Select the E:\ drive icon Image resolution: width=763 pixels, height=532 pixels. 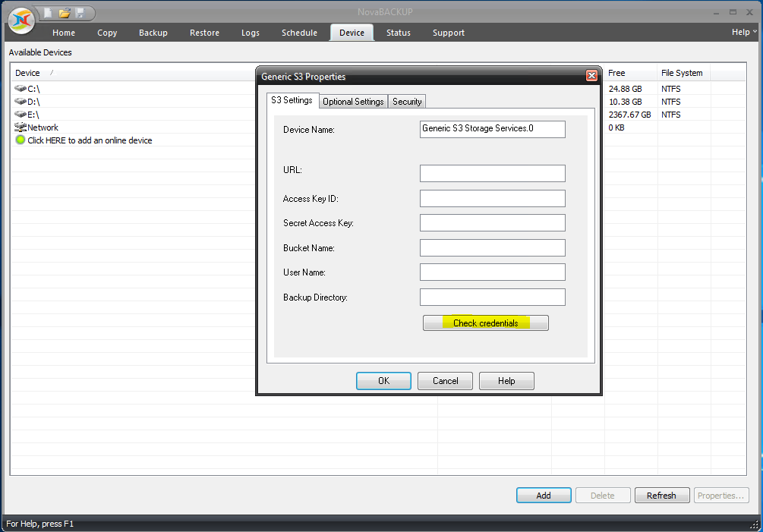pos(20,115)
